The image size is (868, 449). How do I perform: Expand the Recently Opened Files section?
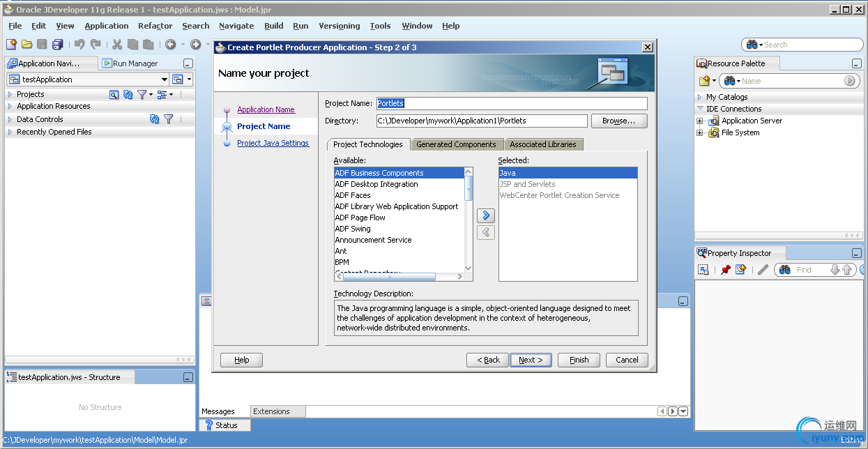click(10, 132)
